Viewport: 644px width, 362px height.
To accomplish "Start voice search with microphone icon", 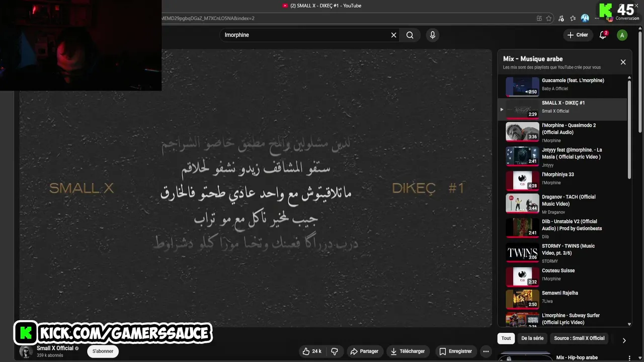I will point(432,35).
